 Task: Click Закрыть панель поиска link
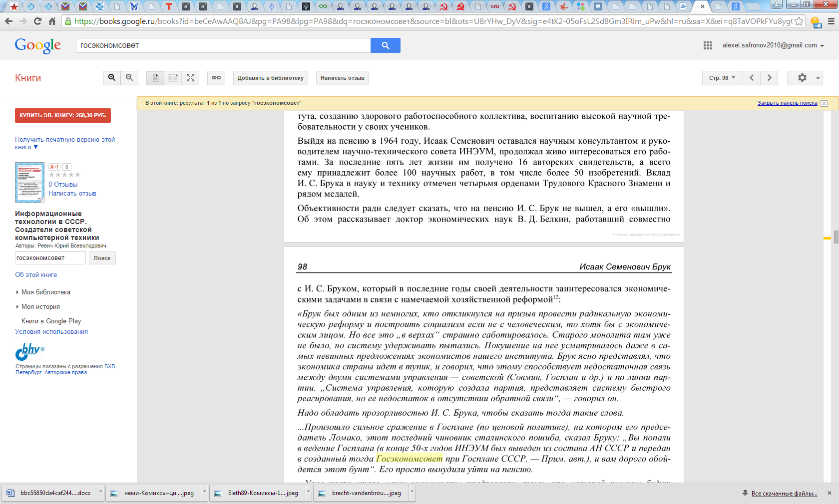(787, 103)
